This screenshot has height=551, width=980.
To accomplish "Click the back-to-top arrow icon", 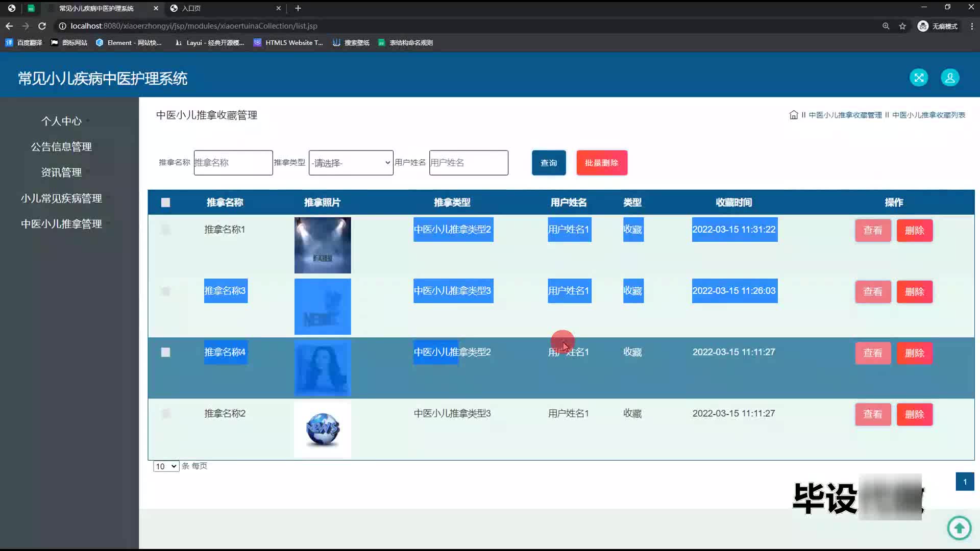I will click(x=959, y=528).
